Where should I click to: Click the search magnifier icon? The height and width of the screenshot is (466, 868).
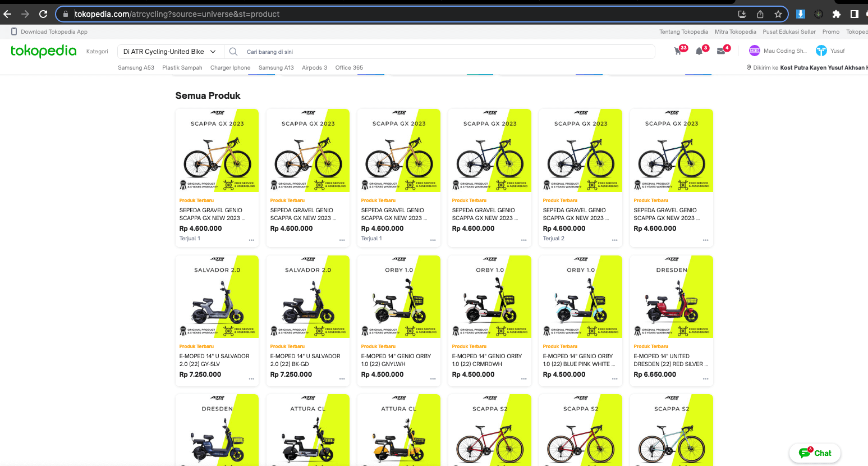(x=233, y=52)
